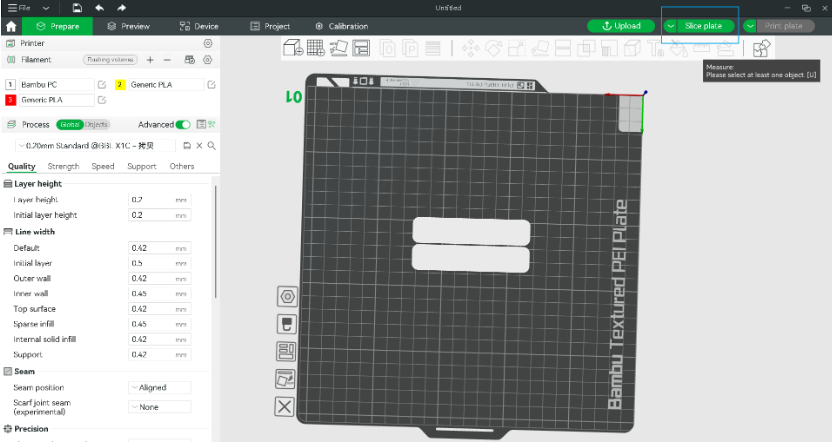The width and height of the screenshot is (832, 447).
Task: Click the plate arrange icon
Action: (x=287, y=351)
